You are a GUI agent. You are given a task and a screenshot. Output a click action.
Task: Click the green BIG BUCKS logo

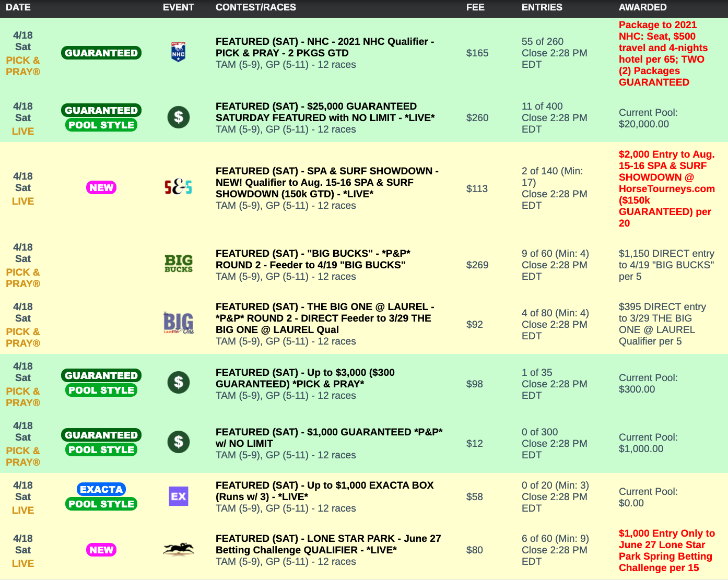point(178,264)
